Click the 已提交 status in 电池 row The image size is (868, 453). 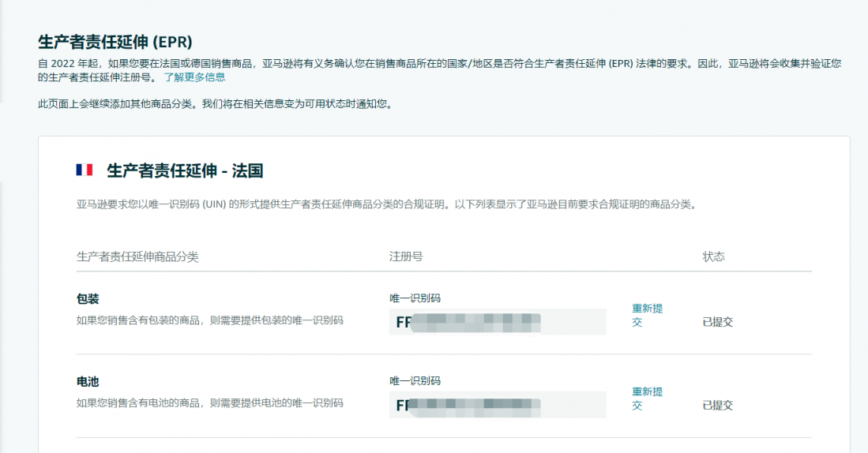point(717,406)
